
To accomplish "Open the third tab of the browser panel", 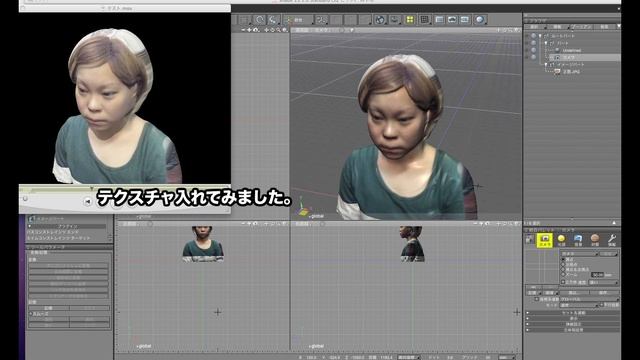I will click(581, 27).
